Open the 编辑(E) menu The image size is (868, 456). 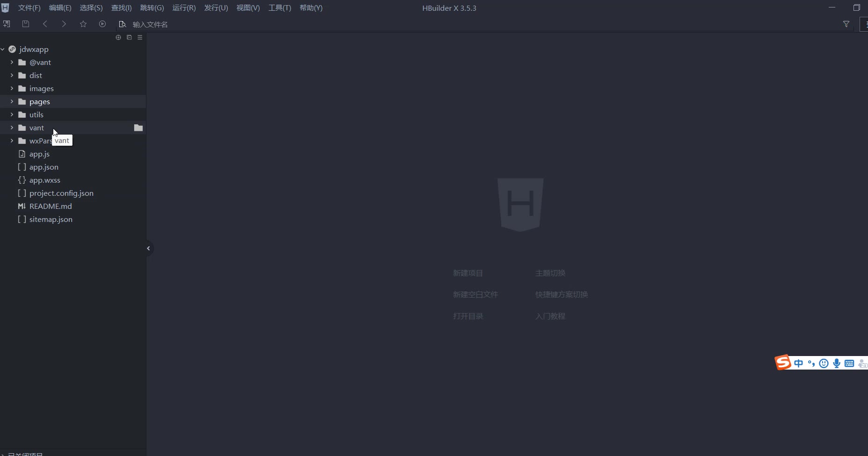[60, 8]
